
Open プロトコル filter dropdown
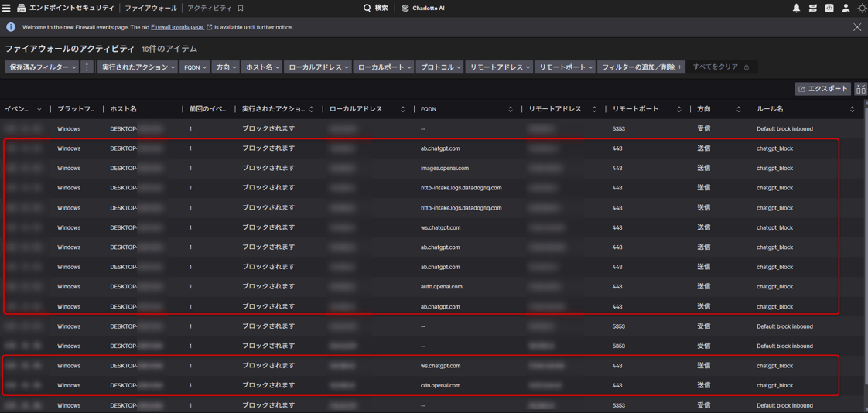(440, 67)
